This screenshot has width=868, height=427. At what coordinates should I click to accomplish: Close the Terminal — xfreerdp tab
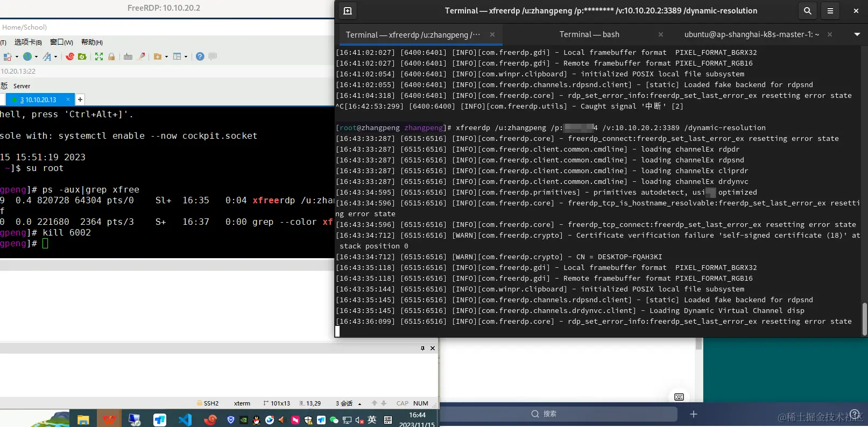point(492,34)
